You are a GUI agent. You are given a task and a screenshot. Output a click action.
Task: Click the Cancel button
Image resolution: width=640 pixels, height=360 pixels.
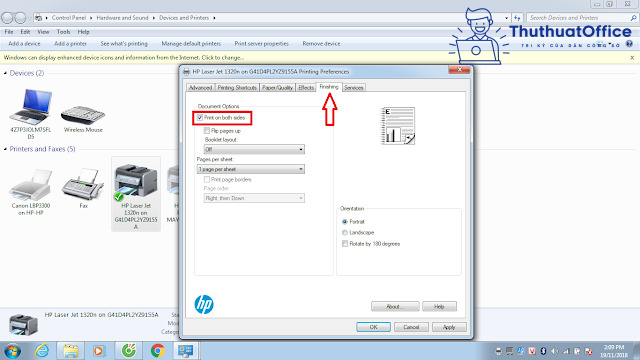(x=411, y=327)
